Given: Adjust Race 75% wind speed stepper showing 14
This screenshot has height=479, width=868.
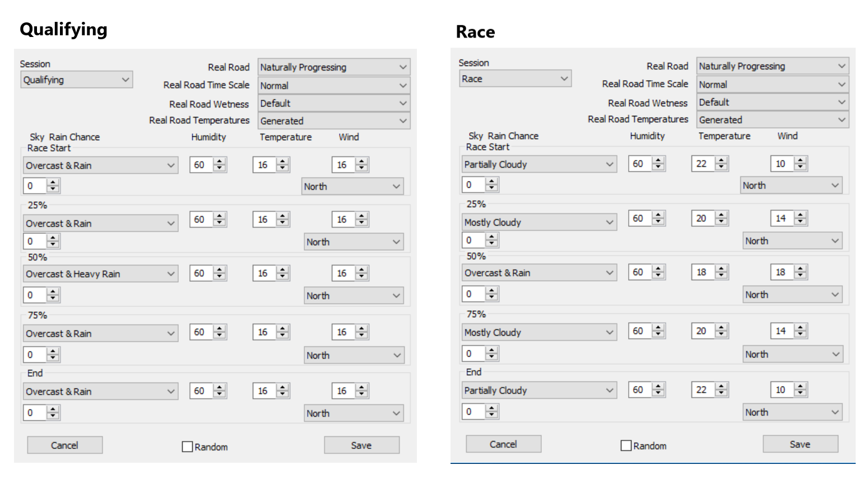Looking at the screenshot, I should tap(801, 331).
